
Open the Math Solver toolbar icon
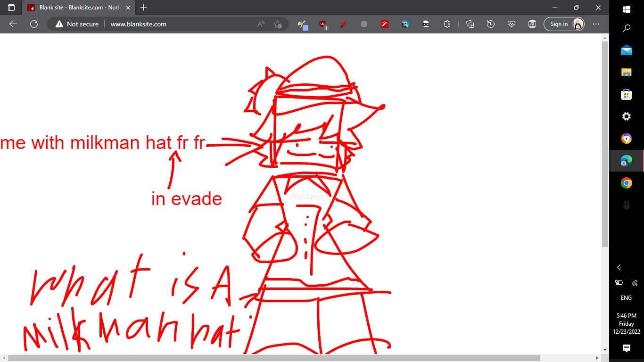532,24
